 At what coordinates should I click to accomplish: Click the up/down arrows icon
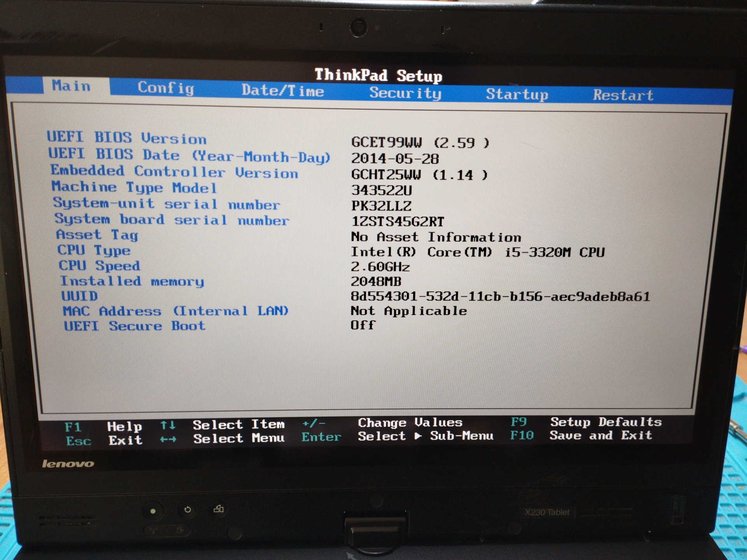click(168, 425)
